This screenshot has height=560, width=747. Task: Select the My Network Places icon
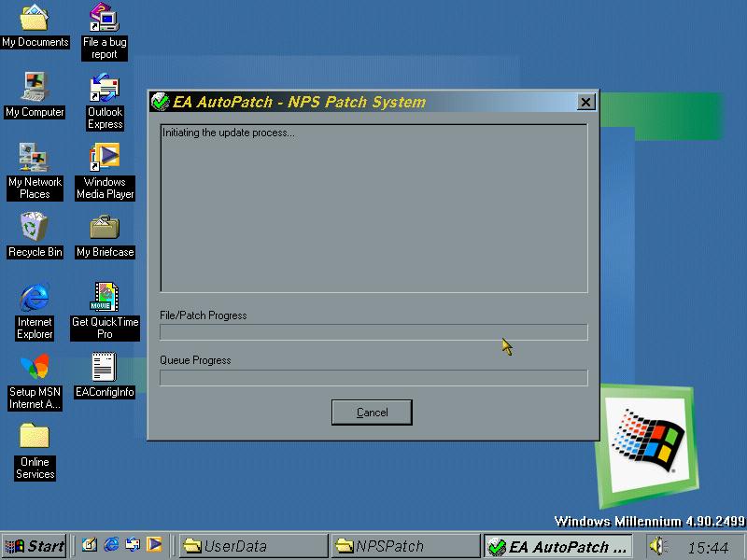click(x=35, y=159)
